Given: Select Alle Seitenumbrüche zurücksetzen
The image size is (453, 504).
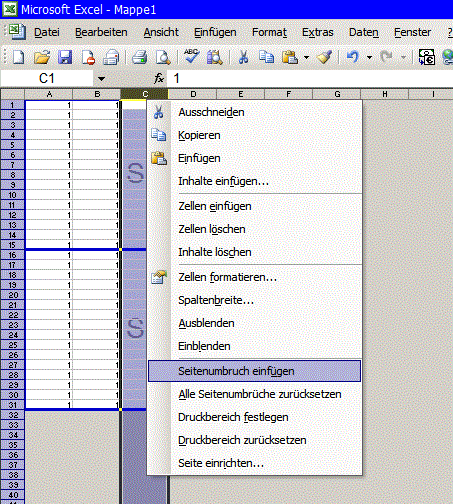Looking at the screenshot, I should coord(255,394).
